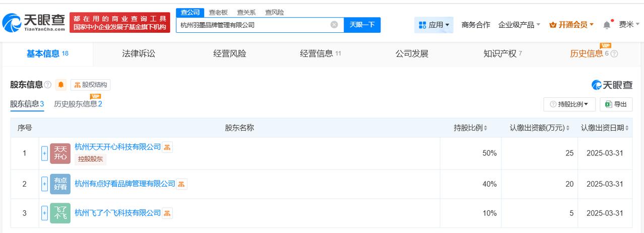Click the help icon beside the 股东信息 heading
Image resolution: width=644 pixels, height=233 pixels.
coord(48,85)
